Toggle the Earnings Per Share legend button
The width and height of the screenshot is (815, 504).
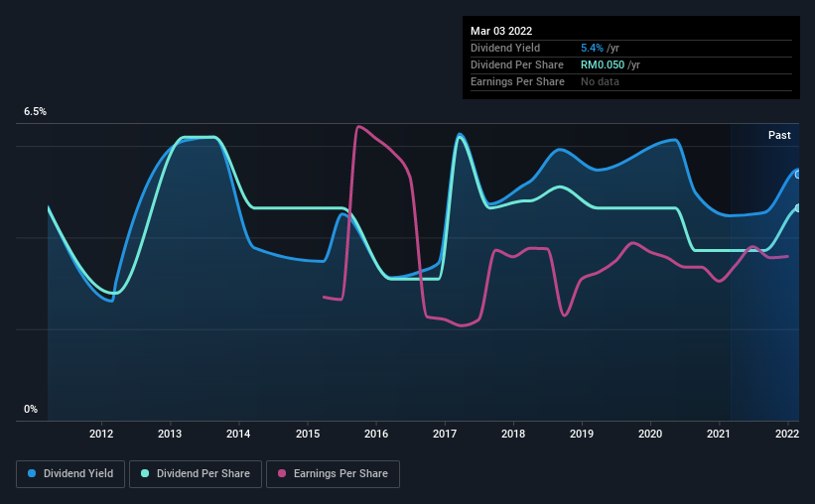click(333, 474)
